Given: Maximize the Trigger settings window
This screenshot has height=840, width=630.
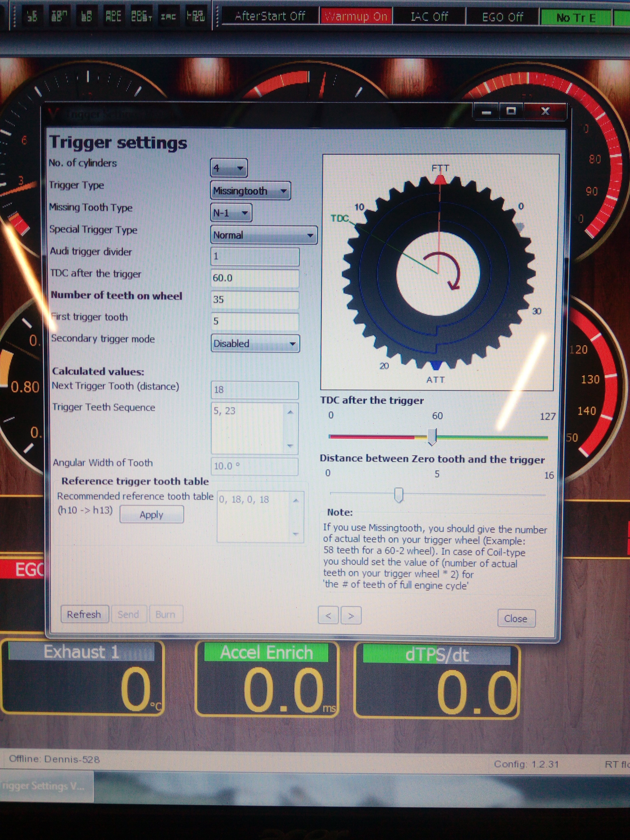Looking at the screenshot, I should 511,111.
